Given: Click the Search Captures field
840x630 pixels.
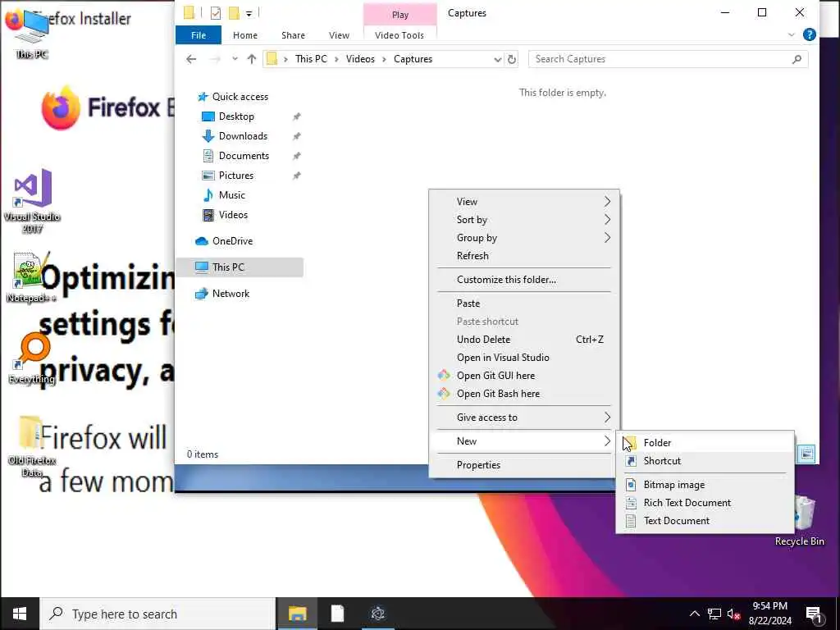Looking at the screenshot, I should pos(662,59).
